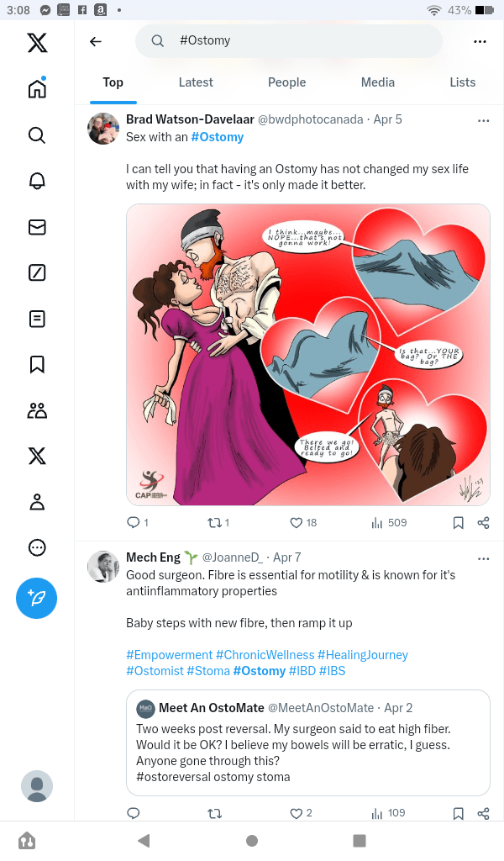Open Bookmarks in the sidebar
This screenshot has height=861, width=504.
(37, 364)
